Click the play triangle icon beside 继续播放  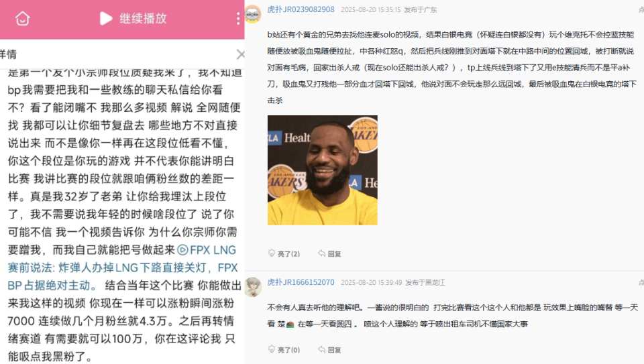106,19
